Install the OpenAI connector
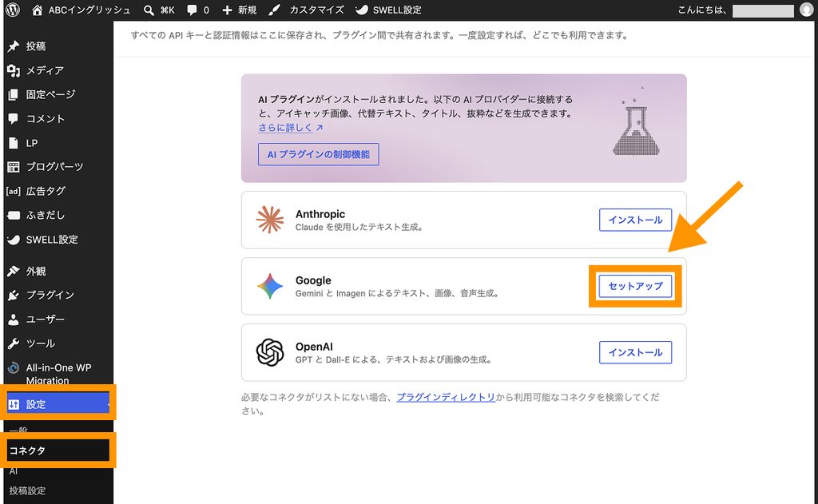The image size is (818, 504). pyautogui.click(x=635, y=352)
